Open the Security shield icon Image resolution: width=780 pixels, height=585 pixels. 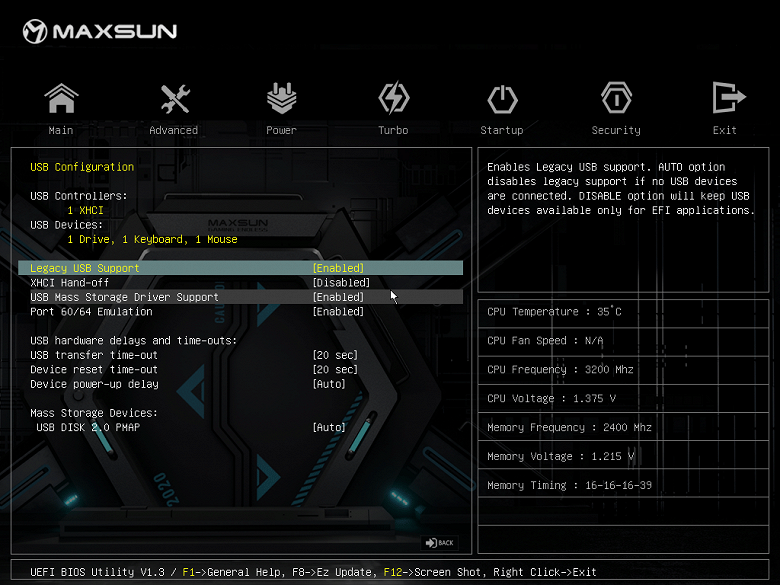[616, 98]
